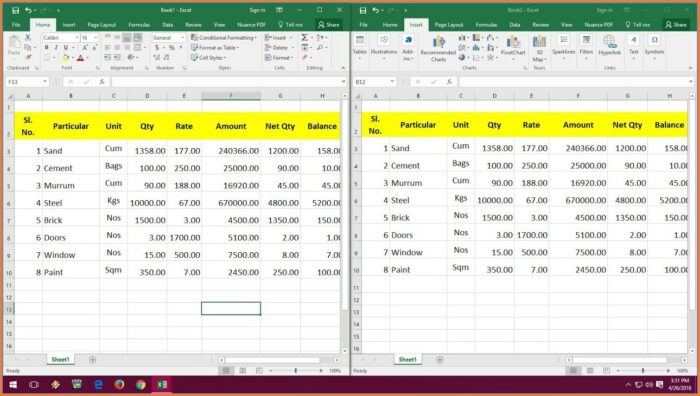Viewport: 700px width, 396px height.
Task: Click the New Sheet plus button in Book2
Action: 440,359
